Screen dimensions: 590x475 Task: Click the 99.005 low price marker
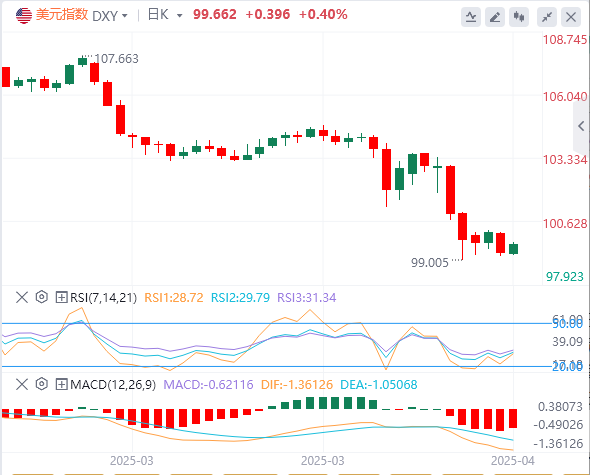[430, 262]
